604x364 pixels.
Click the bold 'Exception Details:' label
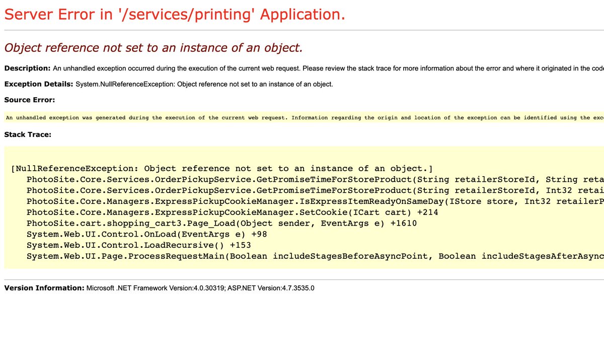39,84
